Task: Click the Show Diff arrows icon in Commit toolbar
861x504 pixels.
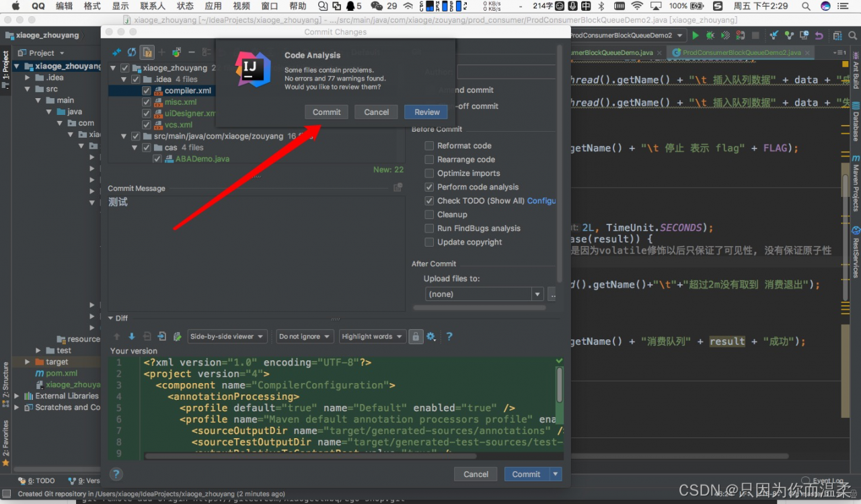Action: 116,52
